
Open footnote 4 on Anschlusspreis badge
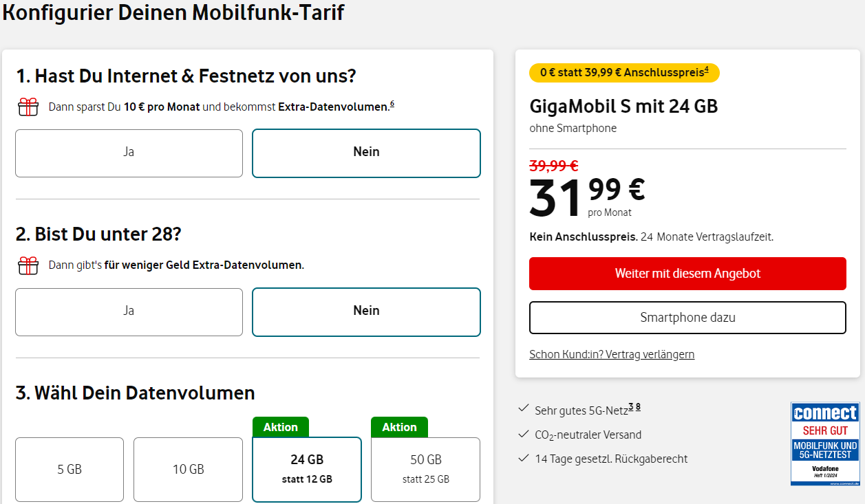coord(707,69)
